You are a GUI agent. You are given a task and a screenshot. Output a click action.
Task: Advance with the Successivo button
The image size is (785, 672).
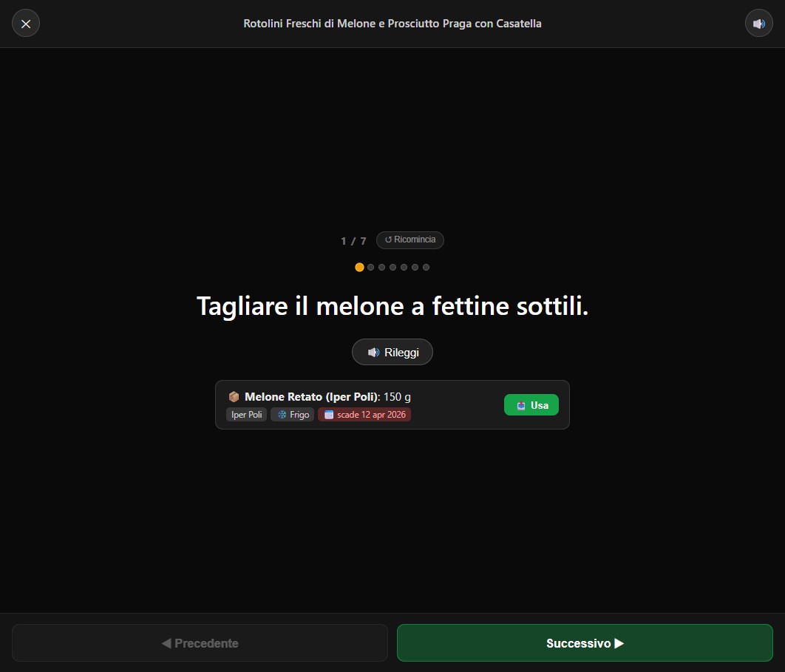[584, 642]
